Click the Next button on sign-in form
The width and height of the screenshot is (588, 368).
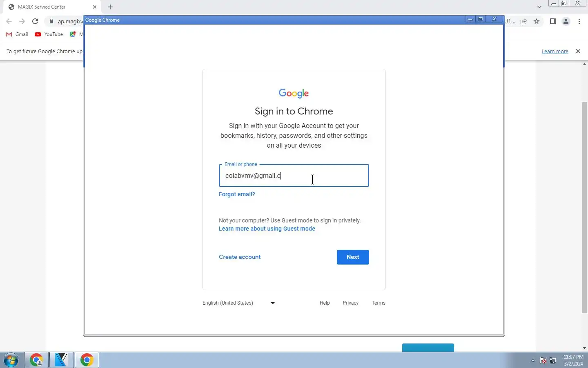pos(353,257)
